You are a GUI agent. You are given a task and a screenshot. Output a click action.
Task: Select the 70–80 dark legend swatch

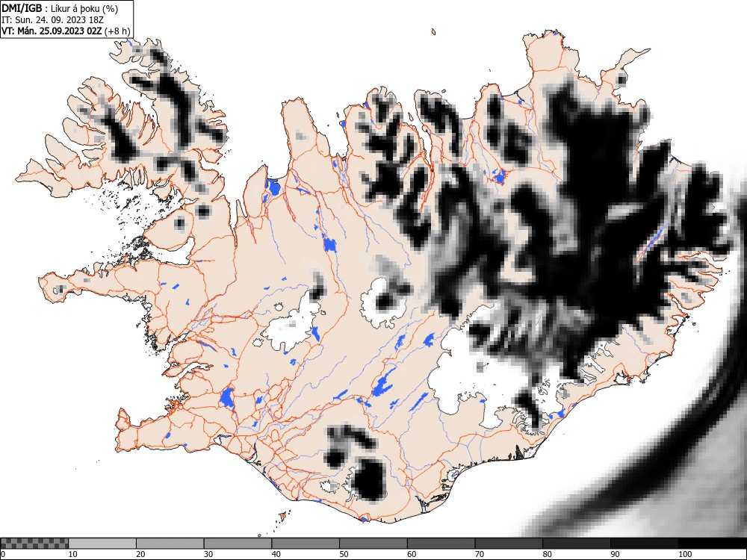click(x=508, y=544)
